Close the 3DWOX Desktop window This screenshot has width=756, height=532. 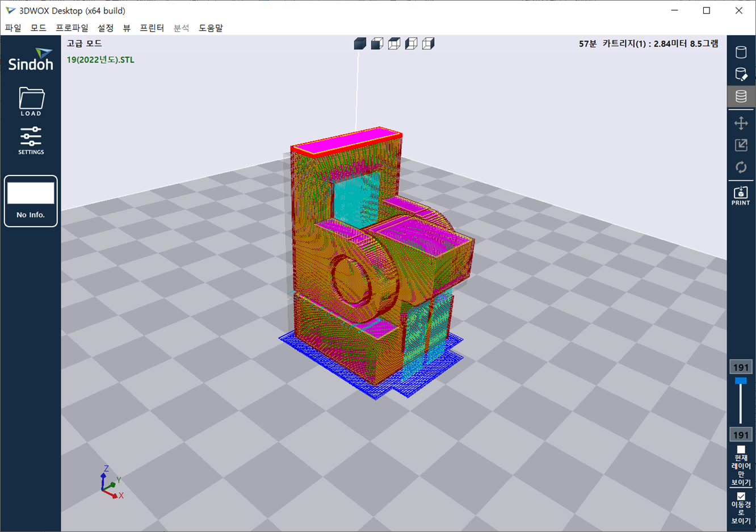click(x=739, y=11)
